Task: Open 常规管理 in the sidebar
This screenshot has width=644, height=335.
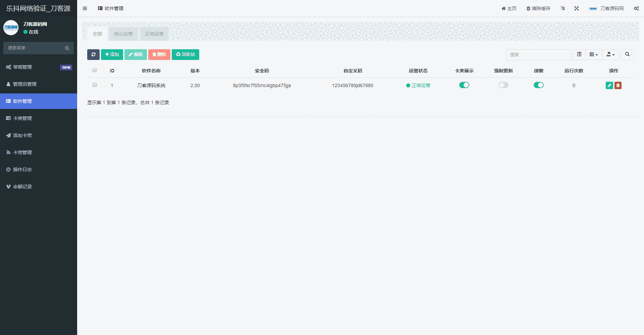Action: 39,67
